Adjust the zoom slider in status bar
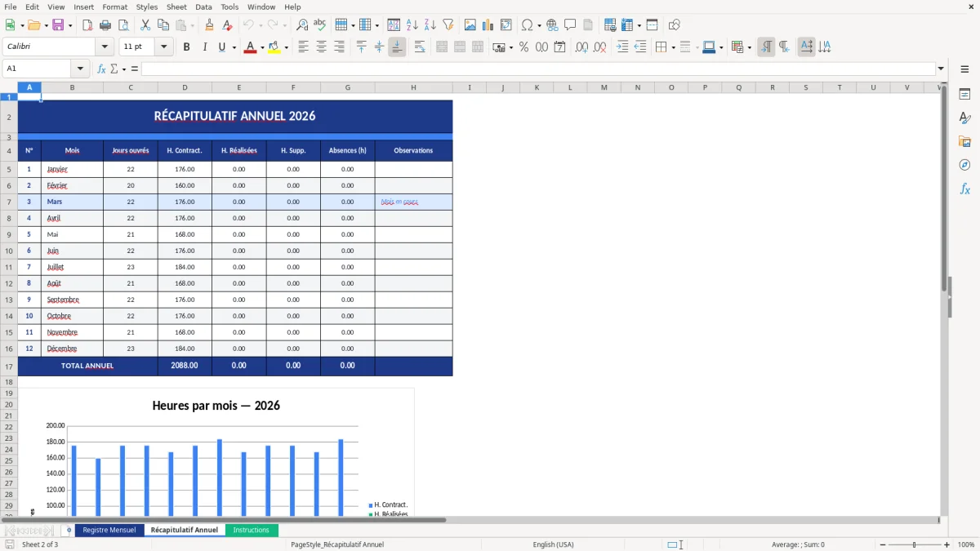This screenshot has height=551, width=980. pos(915,544)
